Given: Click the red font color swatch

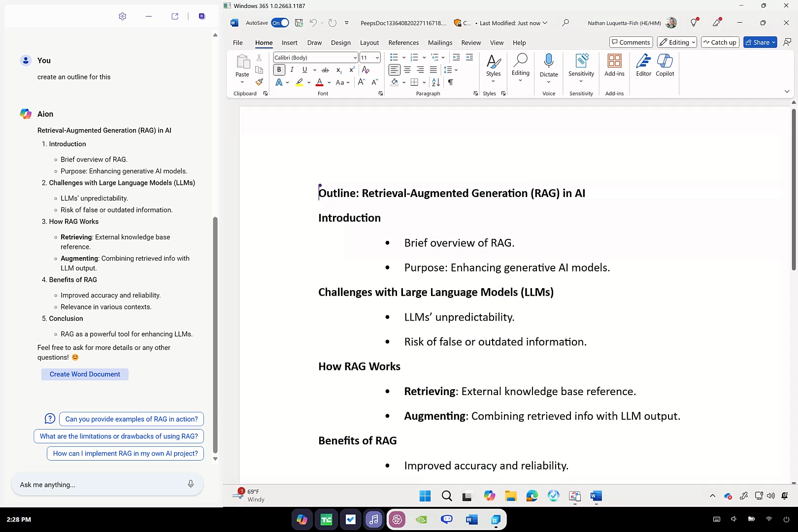Looking at the screenshot, I should [319, 83].
